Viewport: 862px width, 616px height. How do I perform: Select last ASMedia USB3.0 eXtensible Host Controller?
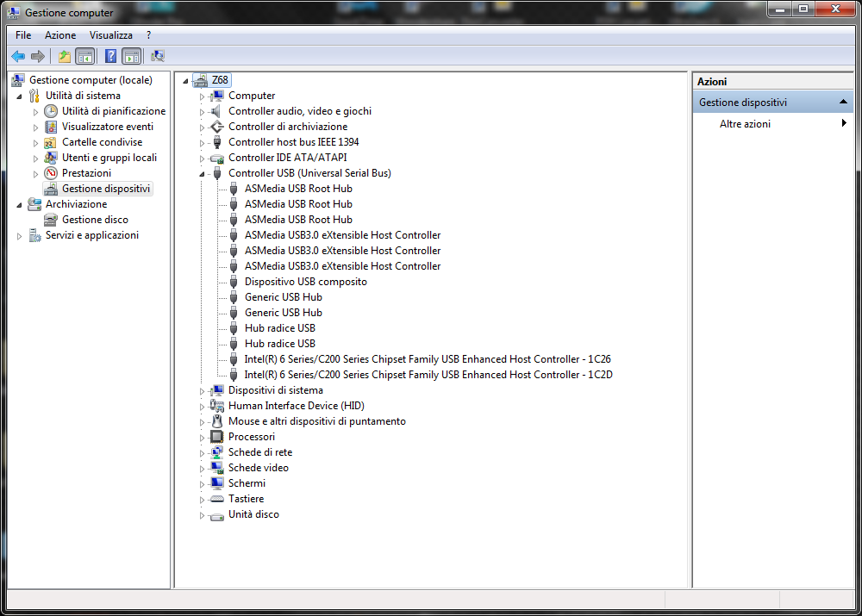(x=342, y=266)
